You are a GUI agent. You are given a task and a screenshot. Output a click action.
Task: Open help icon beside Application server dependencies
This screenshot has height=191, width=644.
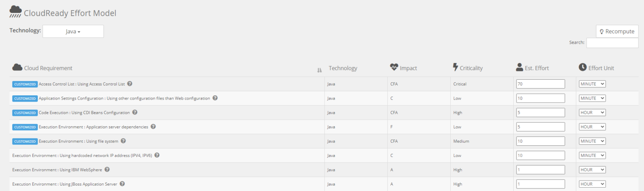[x=153, y=126]
